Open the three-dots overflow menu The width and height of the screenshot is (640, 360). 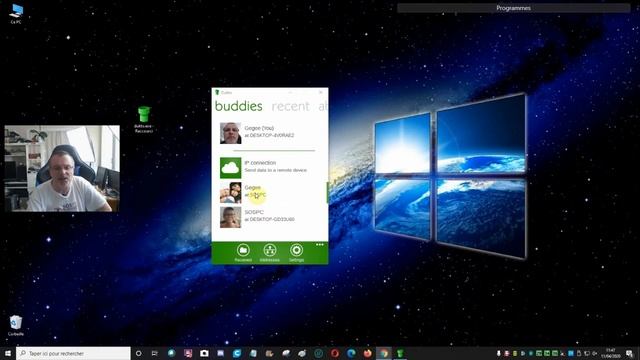click(320, 245)
